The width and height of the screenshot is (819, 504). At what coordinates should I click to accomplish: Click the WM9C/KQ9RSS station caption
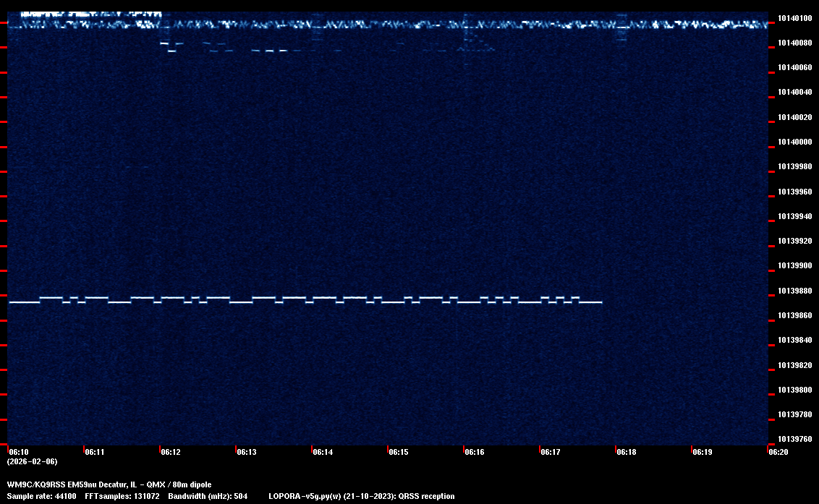click(x=109, y=484)
